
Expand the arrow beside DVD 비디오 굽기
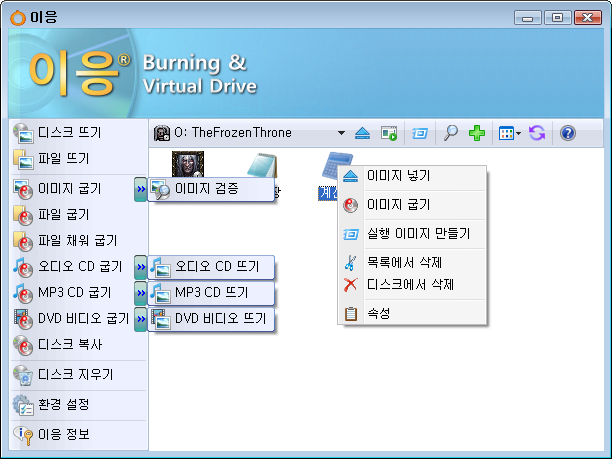pyautogui.click(x=141, y=319)
